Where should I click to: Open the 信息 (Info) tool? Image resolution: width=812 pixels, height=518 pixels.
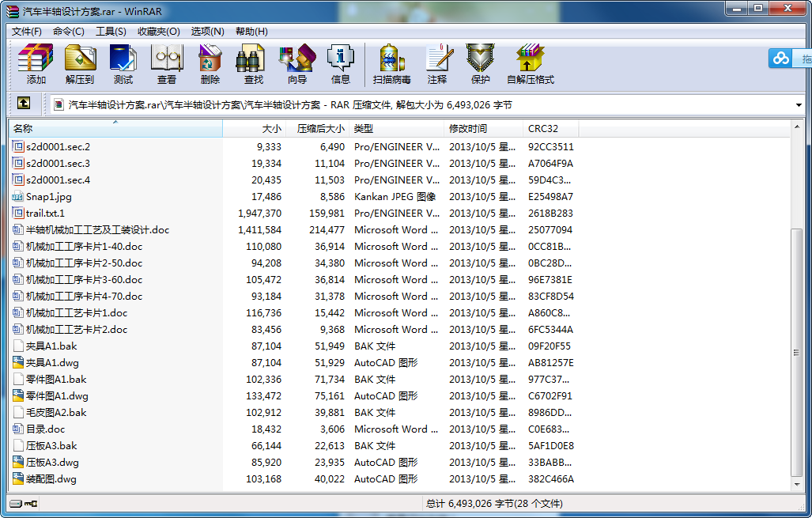tap(340, 64)
